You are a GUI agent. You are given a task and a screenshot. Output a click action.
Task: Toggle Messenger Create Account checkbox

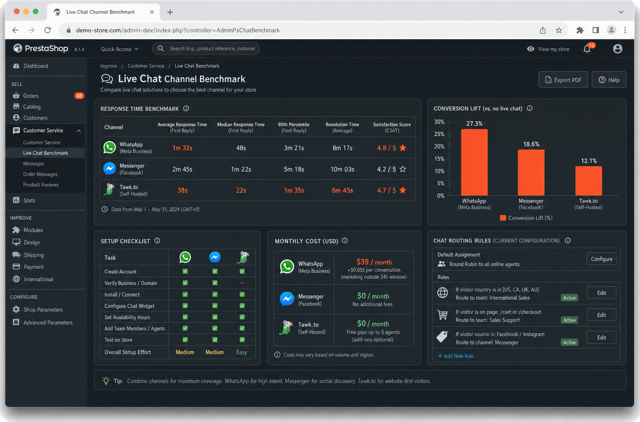215,271
